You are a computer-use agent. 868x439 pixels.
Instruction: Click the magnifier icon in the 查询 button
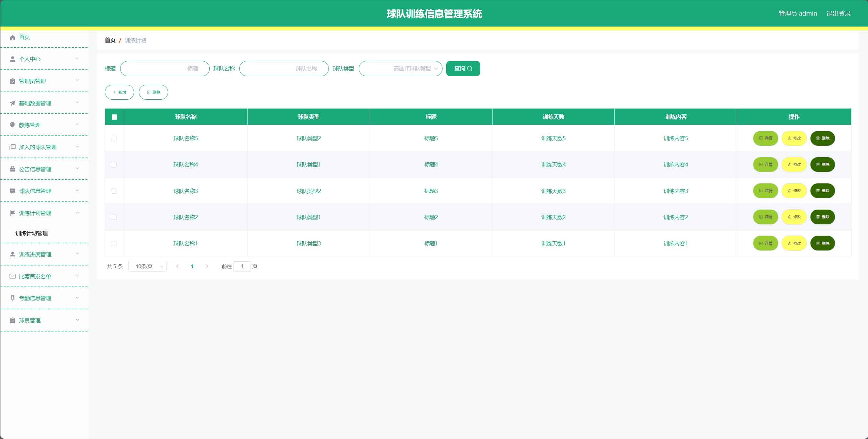(x=470, y=68)
